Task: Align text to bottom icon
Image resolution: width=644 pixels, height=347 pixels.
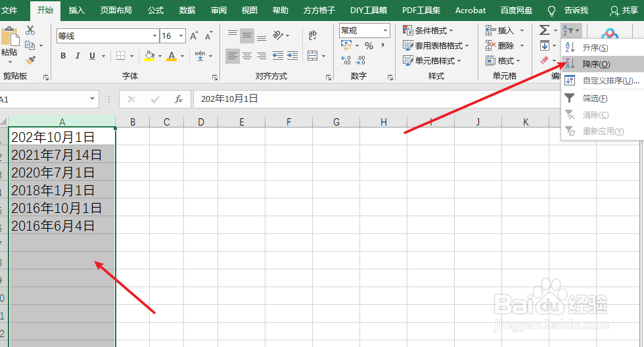Action: 262,38
